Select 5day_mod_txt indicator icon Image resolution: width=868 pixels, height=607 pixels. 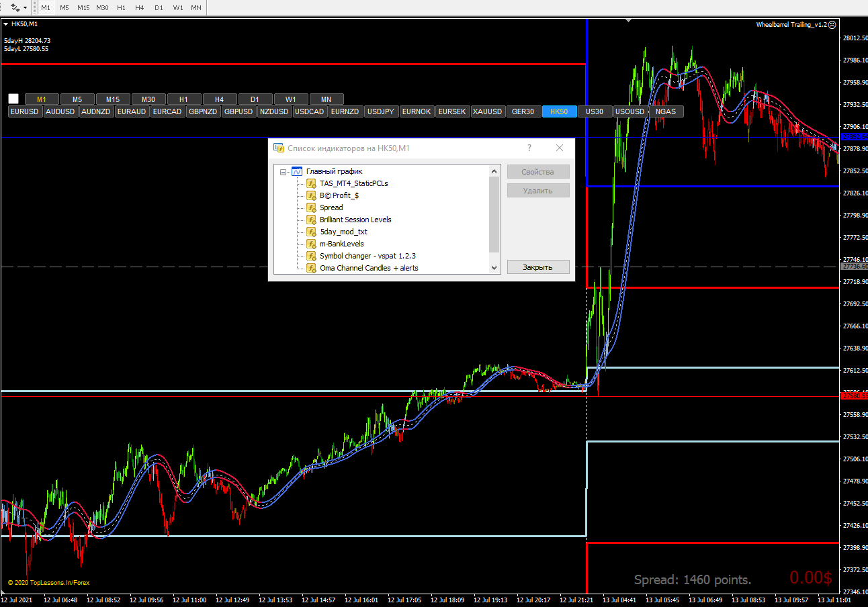pyautogui.click(x=312, y=232)
